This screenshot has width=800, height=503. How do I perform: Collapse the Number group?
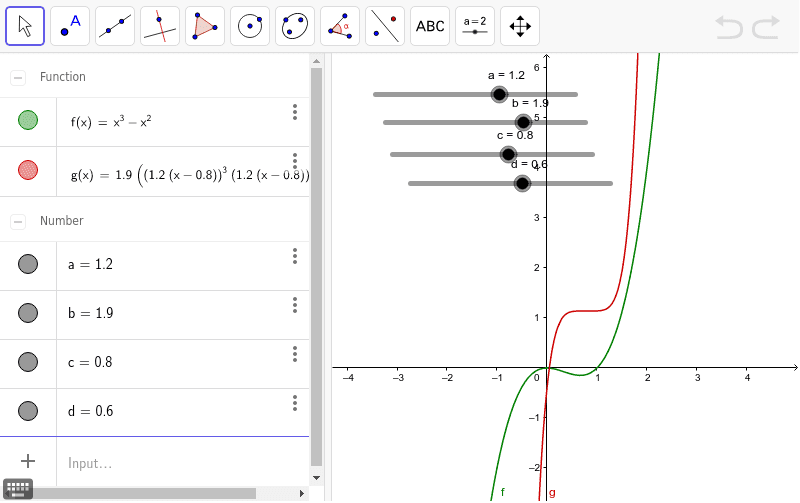(18, 221)
